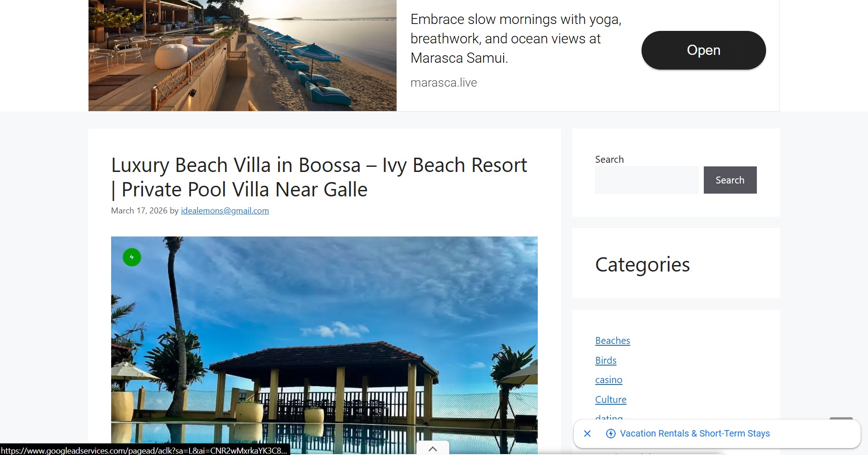This screenshot has width=868, height=455.
Task: Click the Open button in the ad
Action: 703,50
